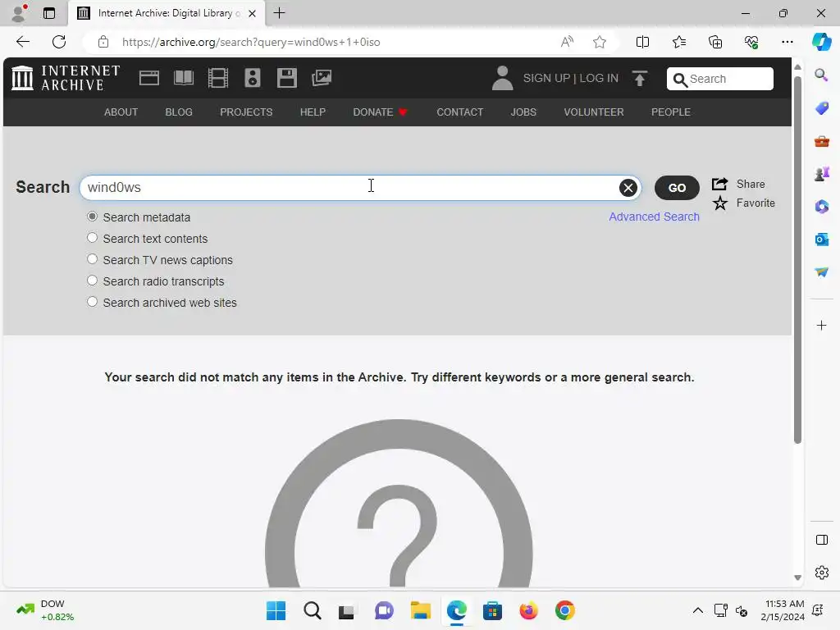The image size is (840, 630).
Task: Add a sidebar app with plus
Action: (821, 325)
